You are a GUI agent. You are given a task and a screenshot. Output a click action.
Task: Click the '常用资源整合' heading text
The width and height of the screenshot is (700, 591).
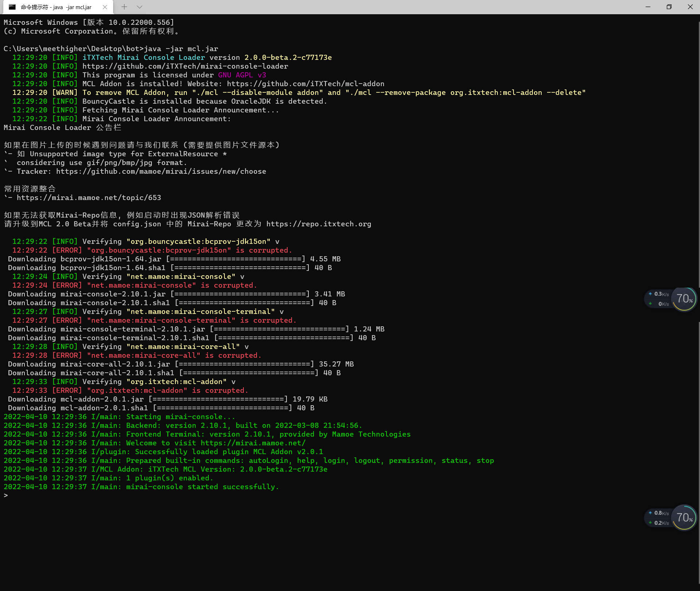point(30,189)
